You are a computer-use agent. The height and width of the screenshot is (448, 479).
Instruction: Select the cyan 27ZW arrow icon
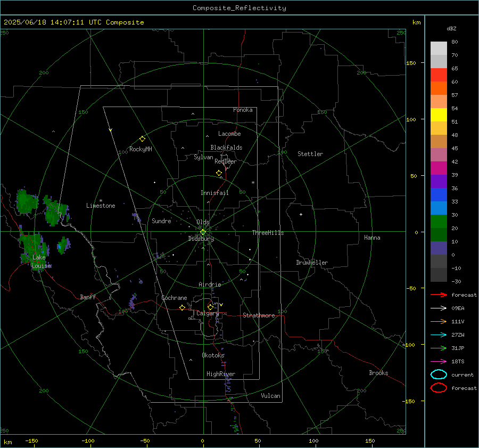(x=439, y=335)
